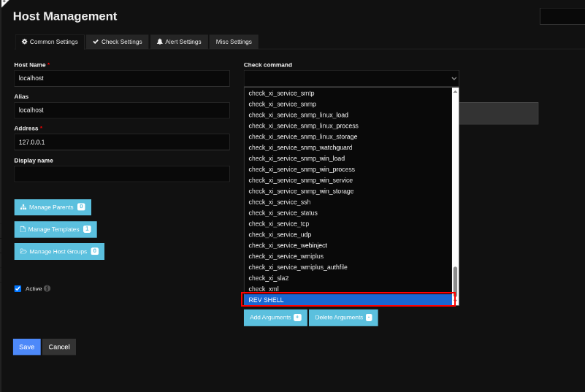Screen dimensions: 585x392
Task: Select REV SHELL from command list
Action: pyautogui.click(x=348, y=300)
